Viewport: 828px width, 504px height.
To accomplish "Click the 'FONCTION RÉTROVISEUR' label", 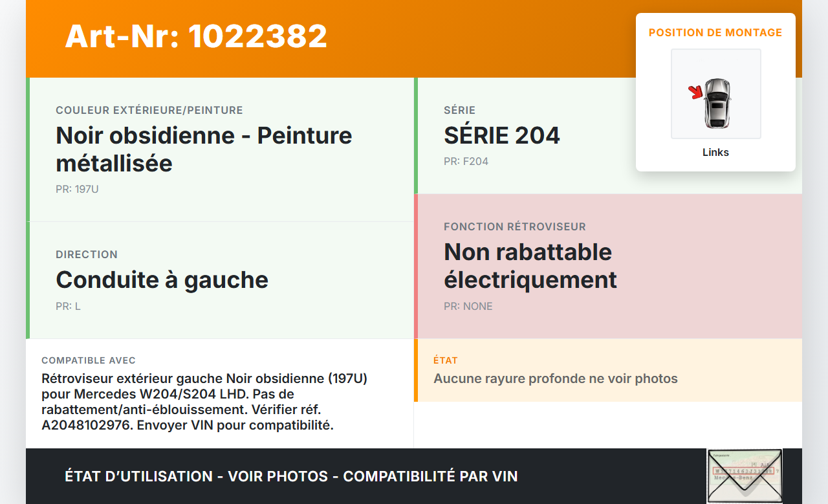I will (x=514, y=226).
